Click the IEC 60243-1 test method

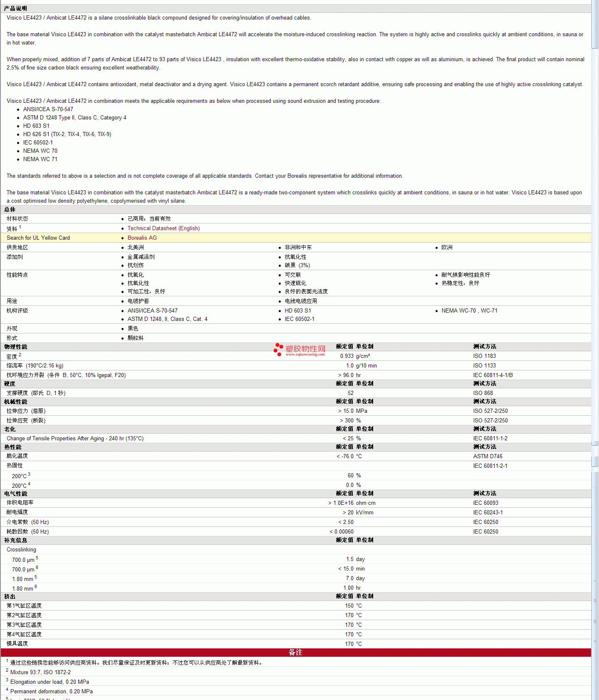pyautogui.click(x=488, y=512)
